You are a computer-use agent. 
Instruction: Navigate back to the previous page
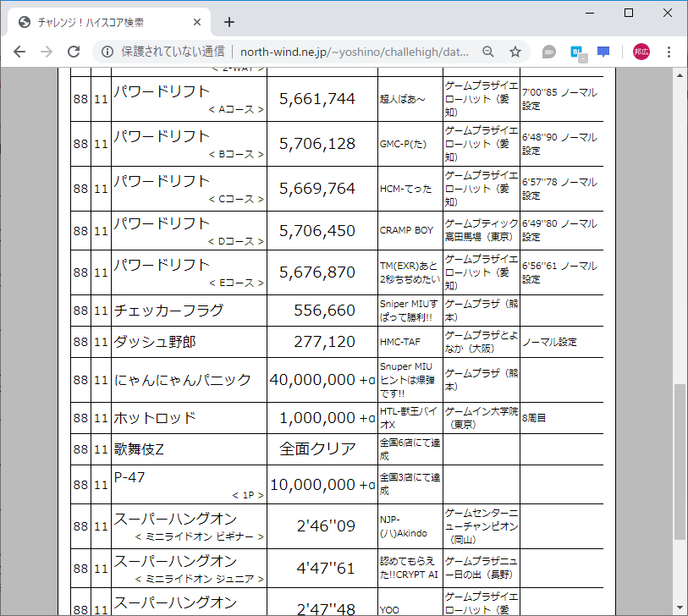click(x=19, y=52)
